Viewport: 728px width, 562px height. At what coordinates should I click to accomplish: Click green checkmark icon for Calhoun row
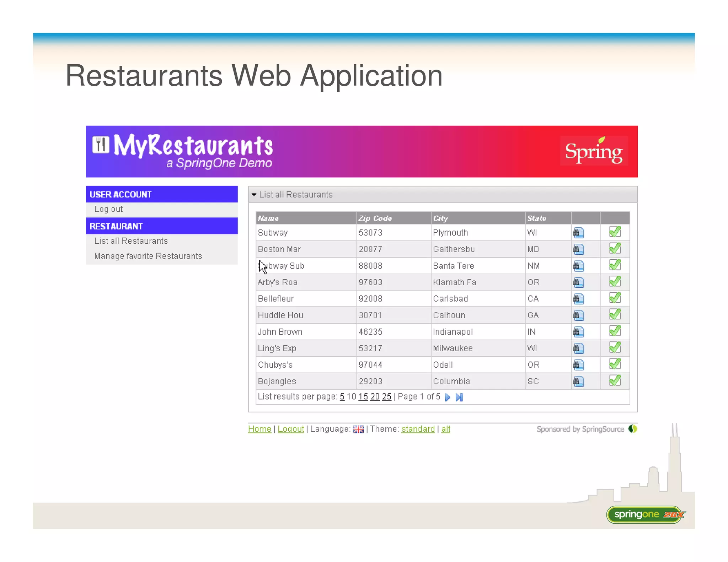pos(615,314)
